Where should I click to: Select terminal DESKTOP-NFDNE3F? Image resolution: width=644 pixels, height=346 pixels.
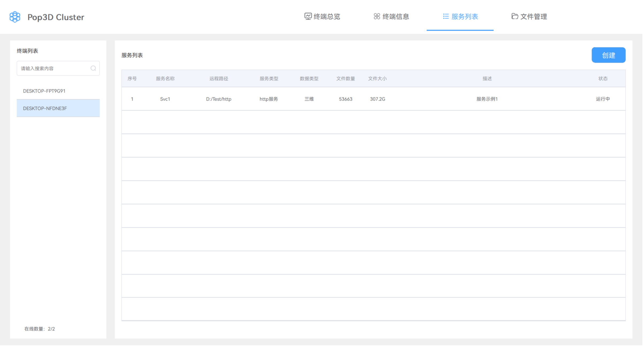tap(45, 108)
